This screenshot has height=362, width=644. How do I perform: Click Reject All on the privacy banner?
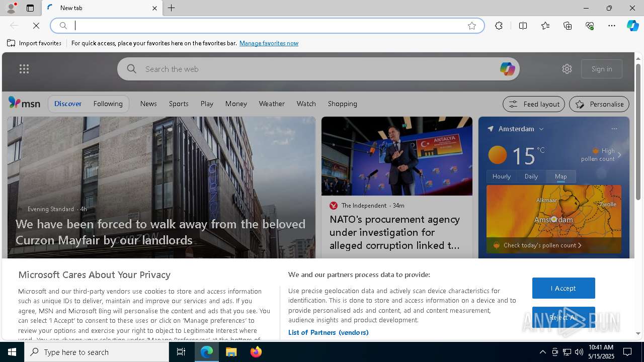point(563,317)
